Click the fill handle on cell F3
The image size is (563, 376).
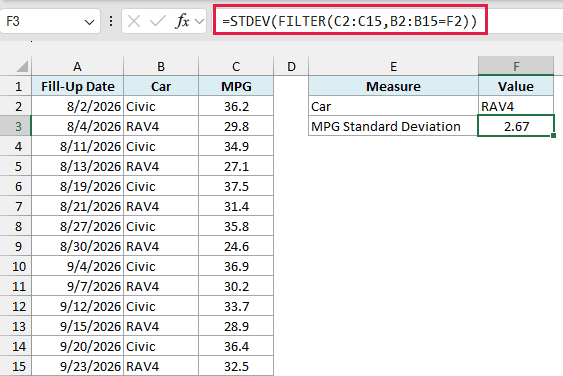553,135
